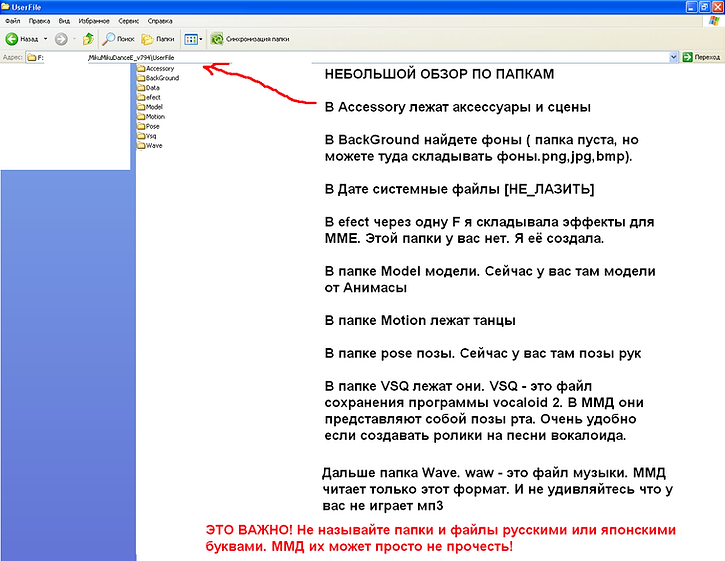Select the Pose folder
The image size is (725, 561).
[x=148, y=126]
